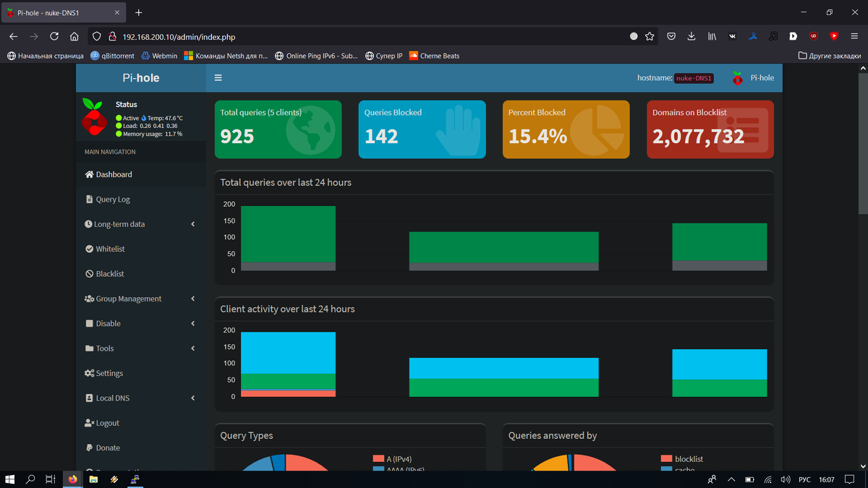Click the shield tracking protection icon

(97, 36)
